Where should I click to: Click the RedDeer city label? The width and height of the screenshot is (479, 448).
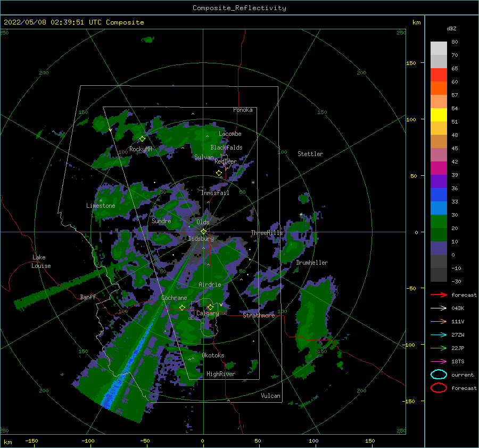[x=226, y=161]
